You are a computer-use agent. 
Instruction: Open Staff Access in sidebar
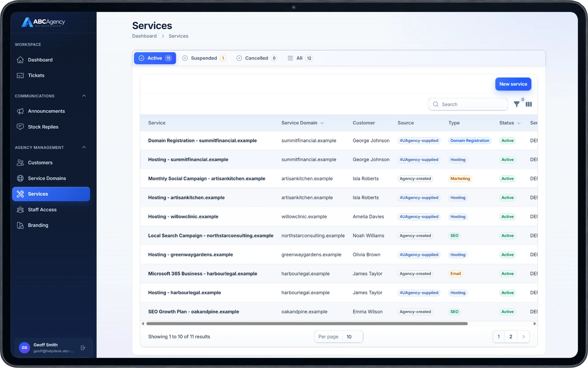point(51,209)
